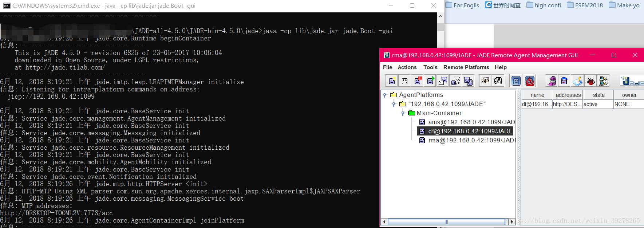Select the AgentPlatforms root label
The image size is (644, 228).
click(x=421, y=95)
